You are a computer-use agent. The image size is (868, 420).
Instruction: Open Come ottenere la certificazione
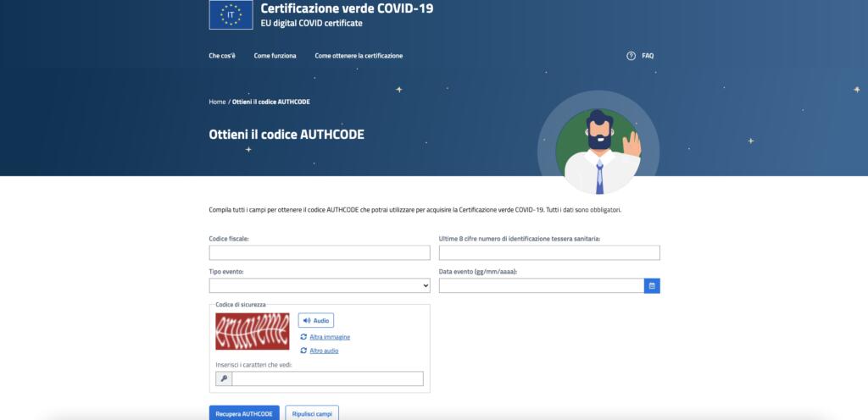coord(359,56)
